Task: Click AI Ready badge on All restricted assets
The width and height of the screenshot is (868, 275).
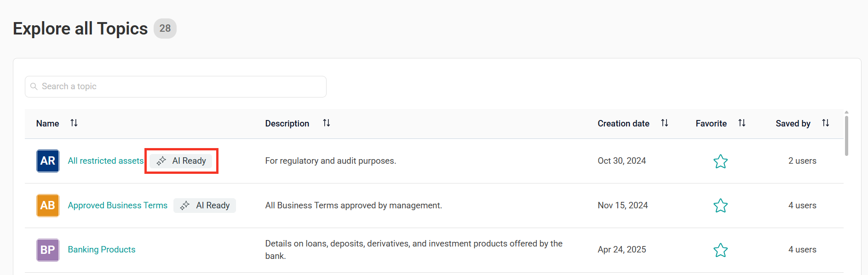Action: point(181,161)
